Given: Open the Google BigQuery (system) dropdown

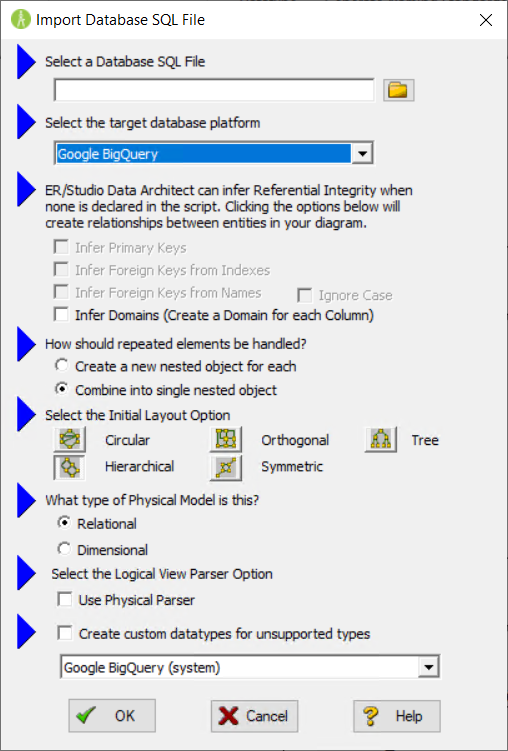Looking at the screenshot, I should tap(429, 667).
